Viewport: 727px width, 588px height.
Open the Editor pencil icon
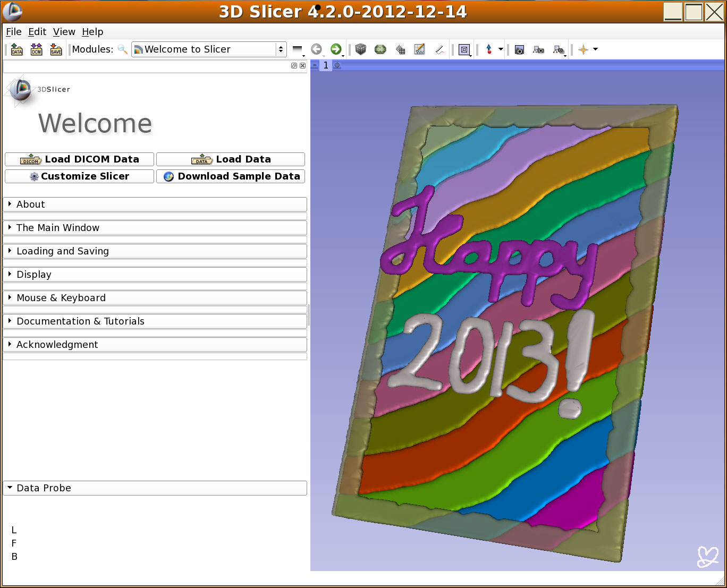pos(439,49)
